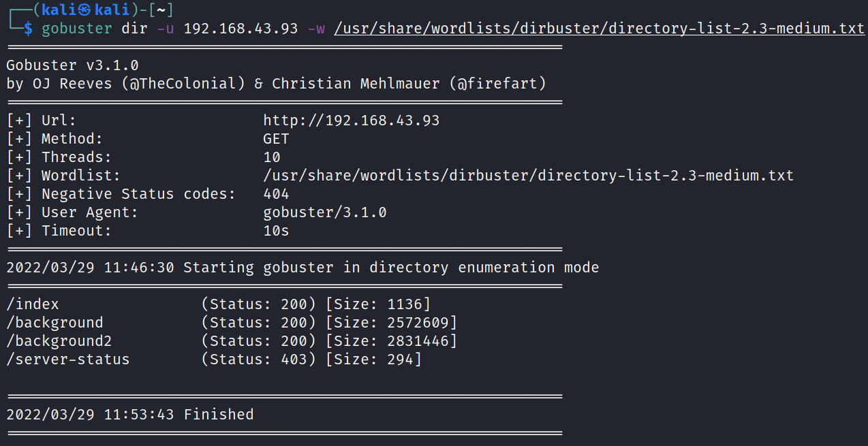Click the http://192.168.43.93 URL value
This screenshot has width=868, height=446.
click(351, 121)
